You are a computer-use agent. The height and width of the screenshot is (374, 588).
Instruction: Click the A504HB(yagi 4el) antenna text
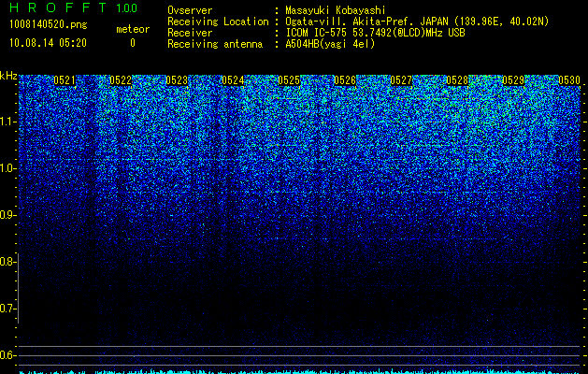click(x=330, y=44)
